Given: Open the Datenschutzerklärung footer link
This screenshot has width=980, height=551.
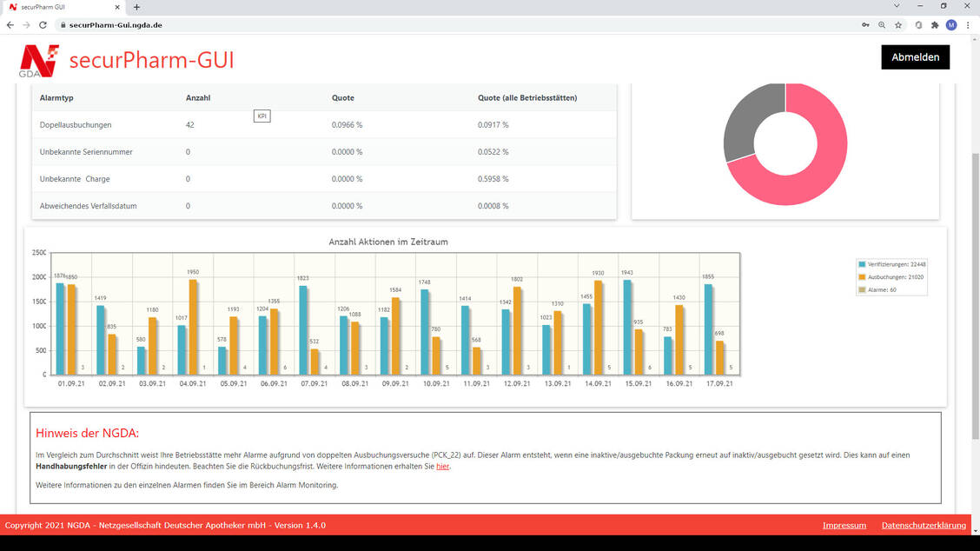Looking at the screenshot, I should [924, 525].
